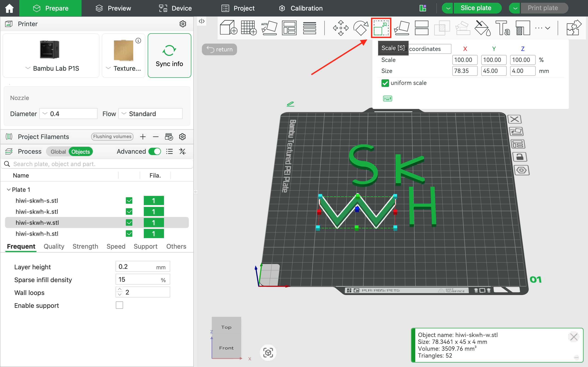This screenshot has width=588, height=367.
Task: Open the Text shape tool
Action: 502,28
